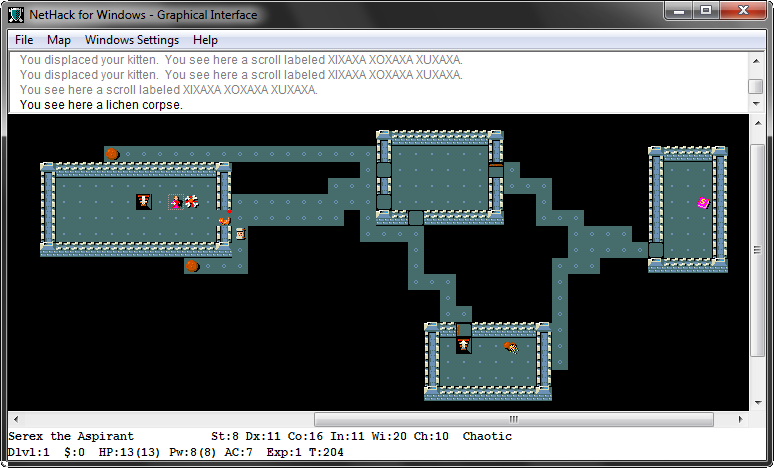Image resolution: width=774 pixels, height=468 pixels.
Task: Click the message log scroll-up arrow
Action: tap(756, 61)
